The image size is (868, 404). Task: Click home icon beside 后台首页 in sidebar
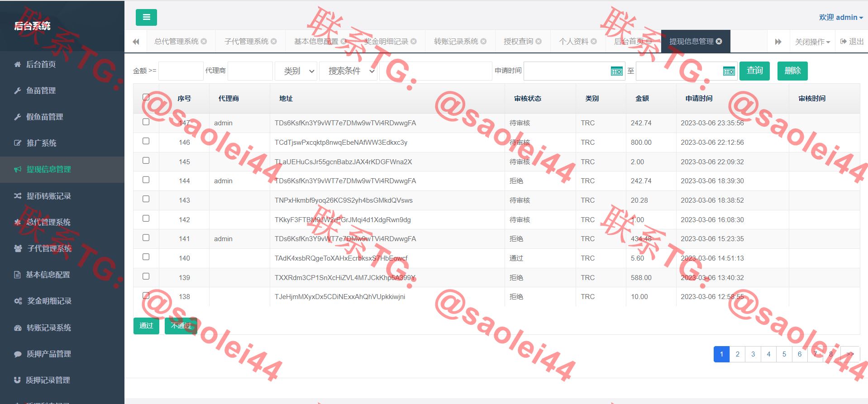tap(18, 65)
